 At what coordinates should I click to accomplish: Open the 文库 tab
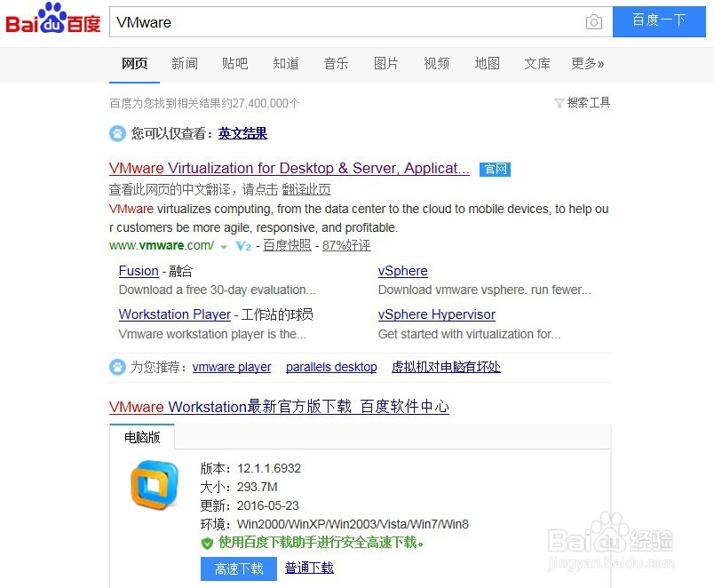point(537,63)
